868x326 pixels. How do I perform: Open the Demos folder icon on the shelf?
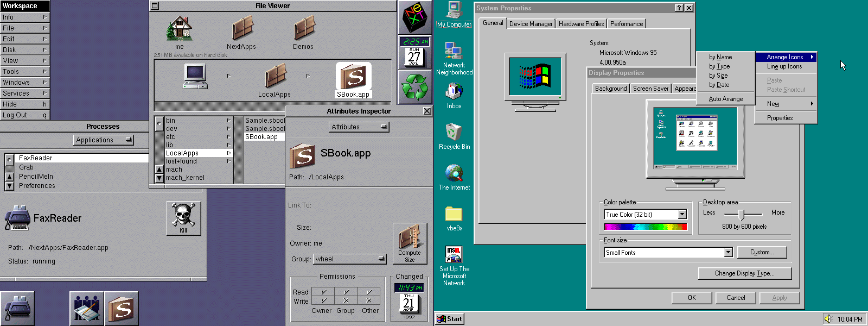pyautogui.click(x=304, y=28)
